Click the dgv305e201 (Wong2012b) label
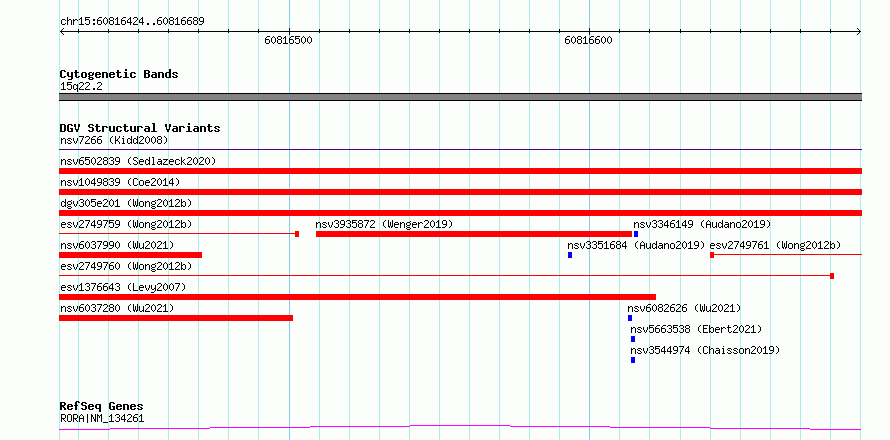The width and height of the screenshot is (890, 440). pyautogui.click(x=126, y=203)
